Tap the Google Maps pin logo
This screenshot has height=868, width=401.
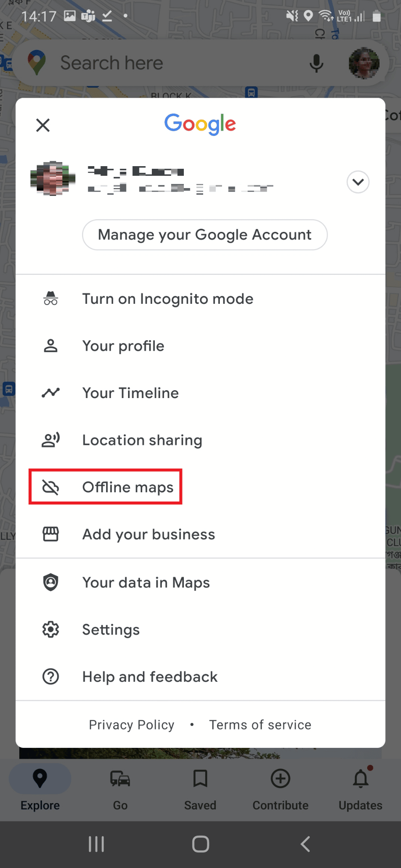coord(37,63)
